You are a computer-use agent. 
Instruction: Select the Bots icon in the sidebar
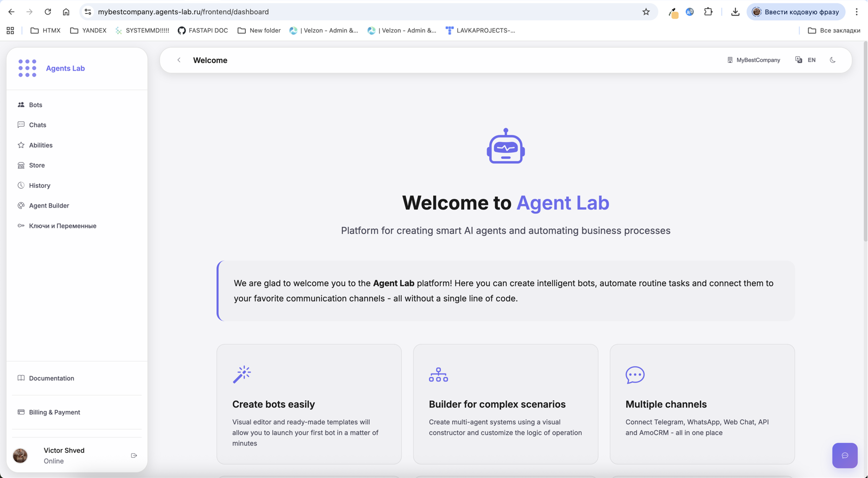tap(21, 105)
